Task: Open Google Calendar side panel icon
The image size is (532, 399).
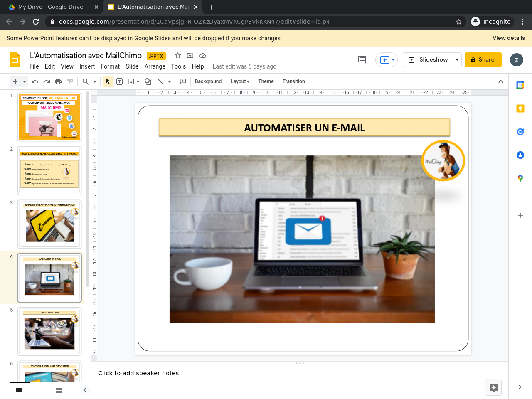Action: 520,85
